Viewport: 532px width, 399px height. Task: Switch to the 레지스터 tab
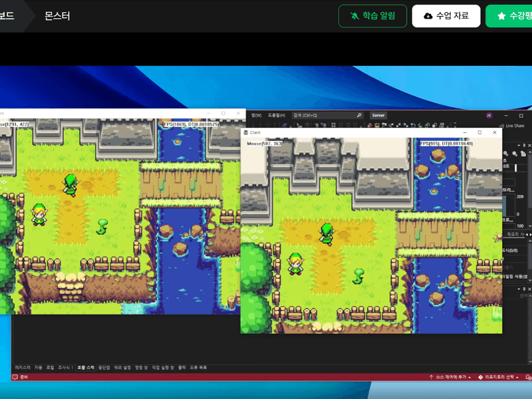(23, 368)
